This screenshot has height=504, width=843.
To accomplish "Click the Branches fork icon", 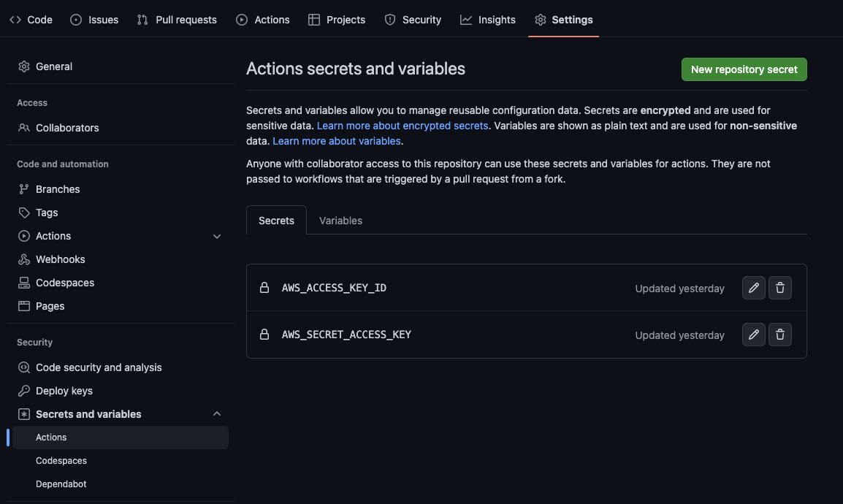I will (x=23, y=188).
